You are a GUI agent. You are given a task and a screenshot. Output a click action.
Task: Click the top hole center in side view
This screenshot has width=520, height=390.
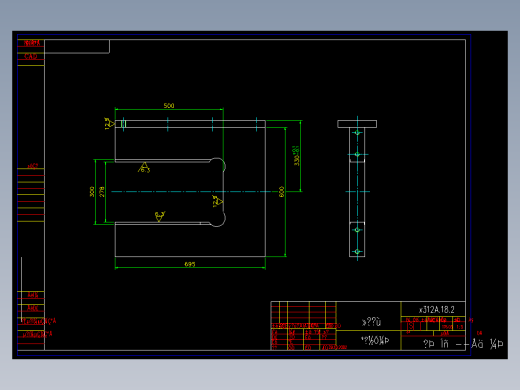pos(357,133)
